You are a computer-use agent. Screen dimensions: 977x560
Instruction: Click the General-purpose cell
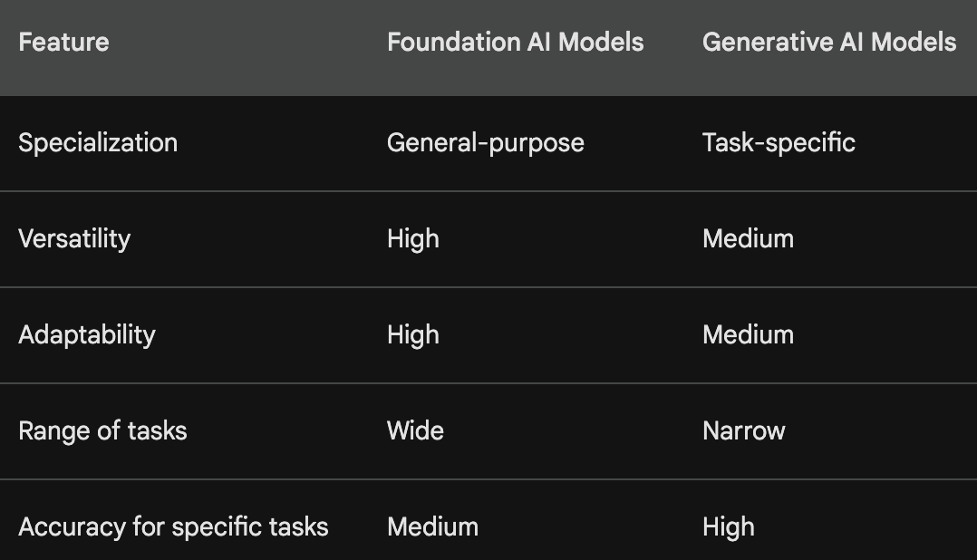tap(486, 143)
